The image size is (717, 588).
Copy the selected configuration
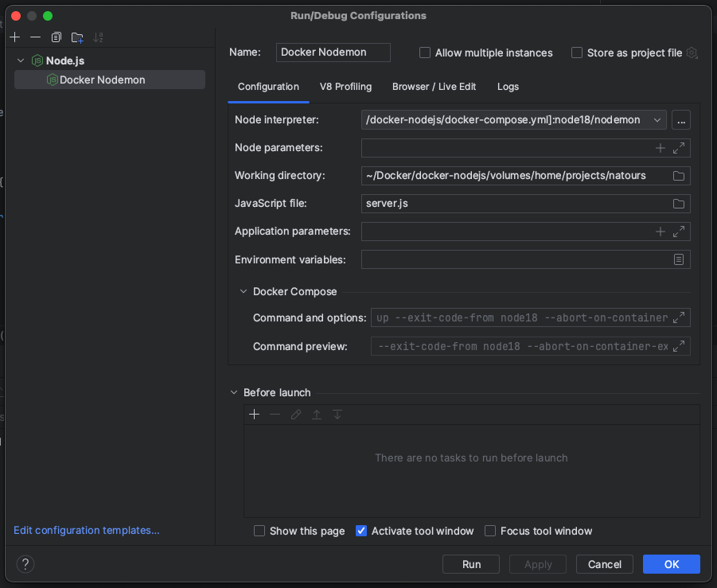pyautogui.click(x=57, y=37)
